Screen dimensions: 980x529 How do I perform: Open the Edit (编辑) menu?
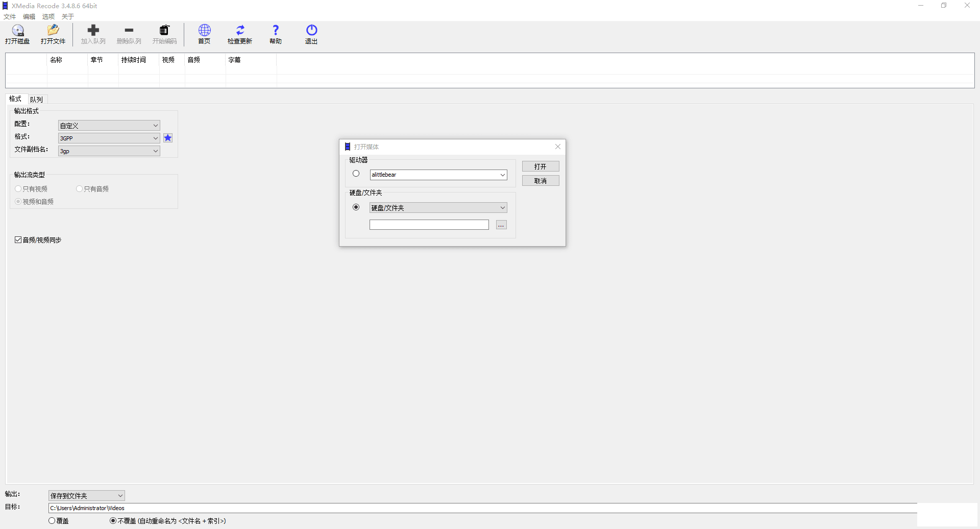pos(29,17)
